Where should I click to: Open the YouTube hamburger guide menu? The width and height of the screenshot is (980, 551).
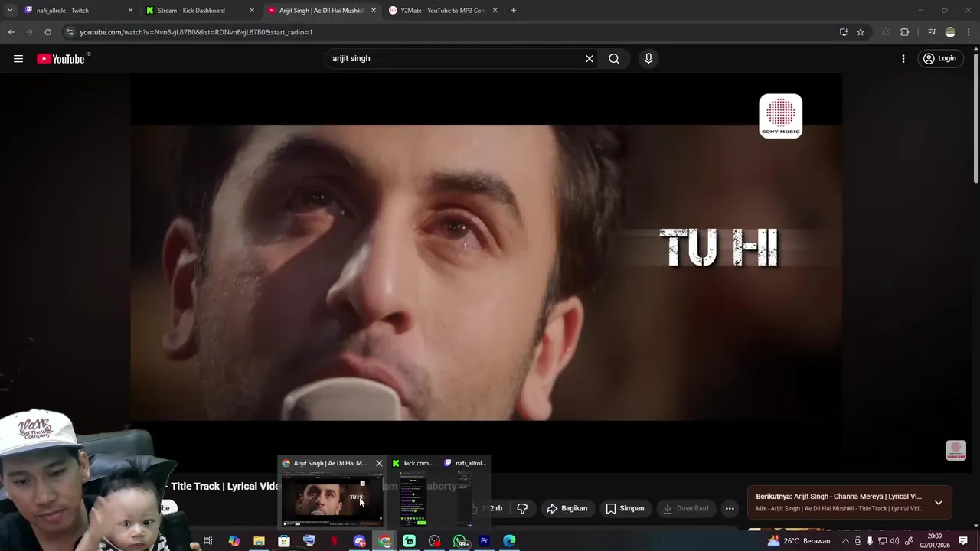point(18,59)
